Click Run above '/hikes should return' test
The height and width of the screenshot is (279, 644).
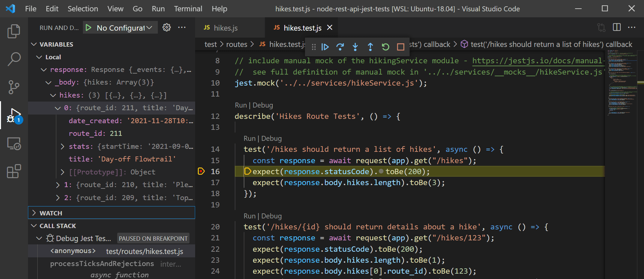pyautogui.click(x=249, y=139)
